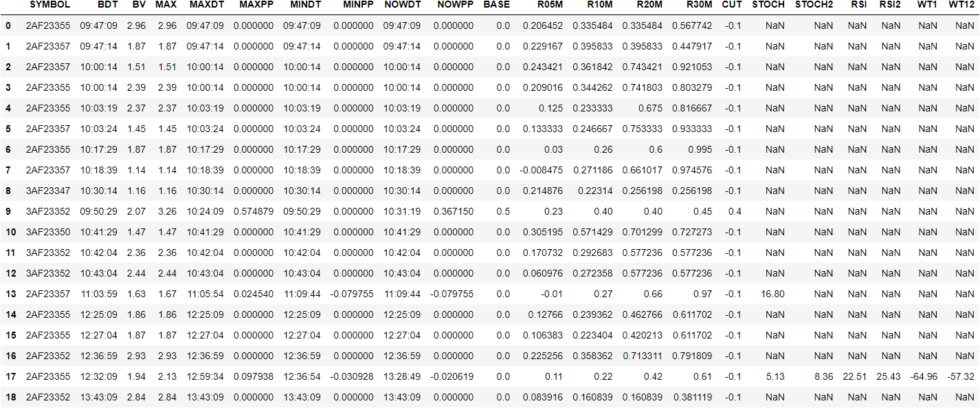This screenshot has width=980, height=408.
Task: Select the NOWPP column header
Action: coord(455,5)
